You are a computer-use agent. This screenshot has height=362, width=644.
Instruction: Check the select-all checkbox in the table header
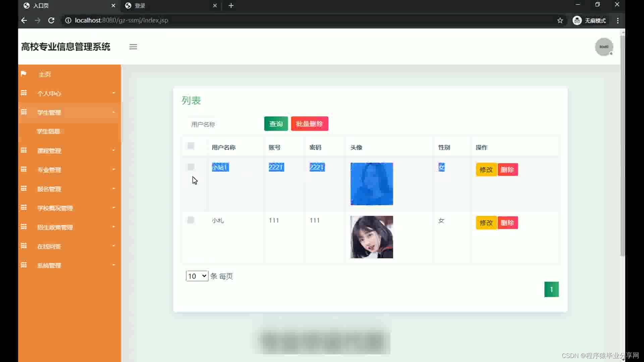[x=191, y=146]
